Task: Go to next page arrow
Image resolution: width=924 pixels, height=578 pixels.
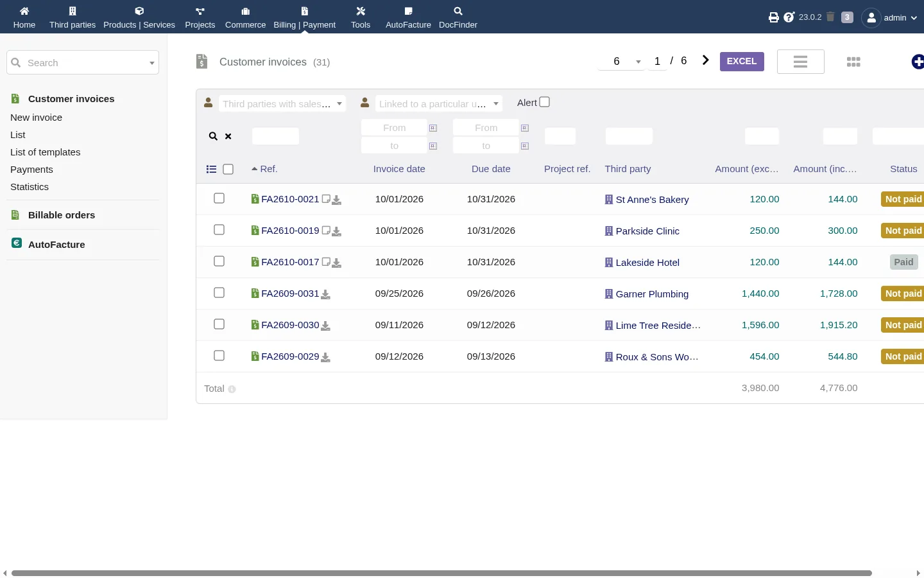Action: pyautogui.click(x=706, y=60)
